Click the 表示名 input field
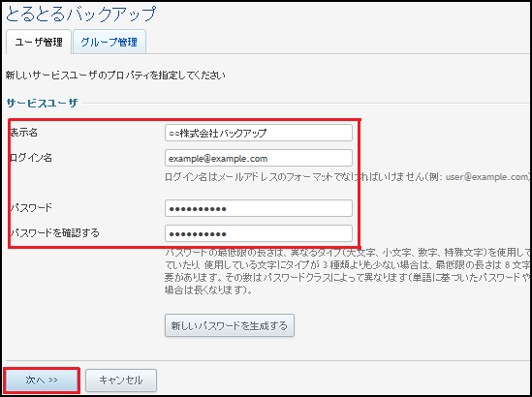Image resolution: width=532 pixels, height=397 pixels. [259, 133]
